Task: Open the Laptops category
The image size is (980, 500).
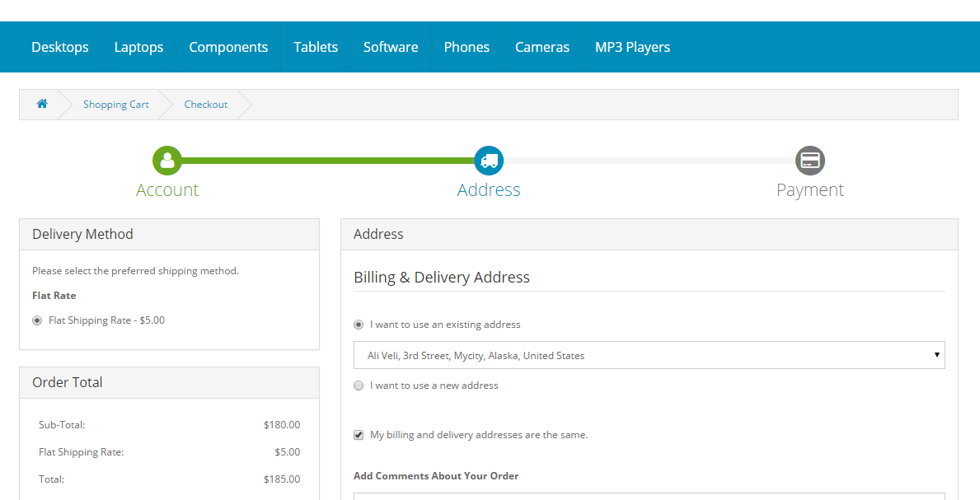Action: click(x=138, y=47)
